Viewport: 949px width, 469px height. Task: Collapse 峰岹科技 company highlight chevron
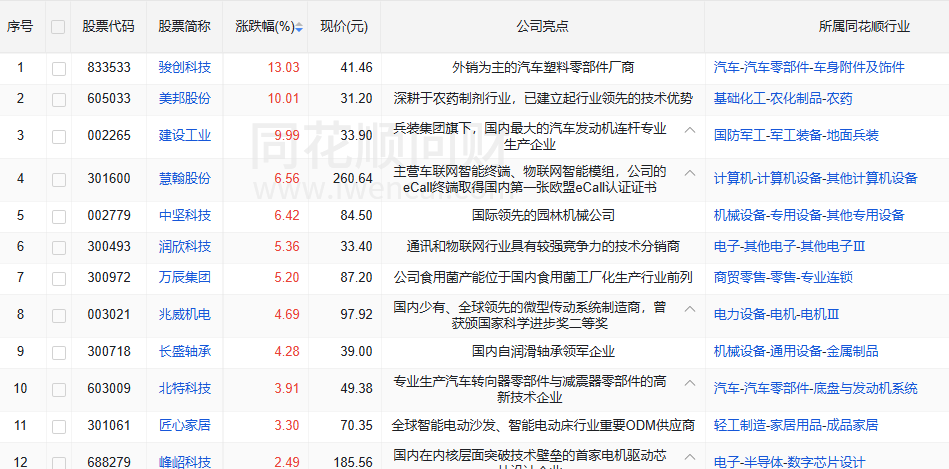(689, 456)
